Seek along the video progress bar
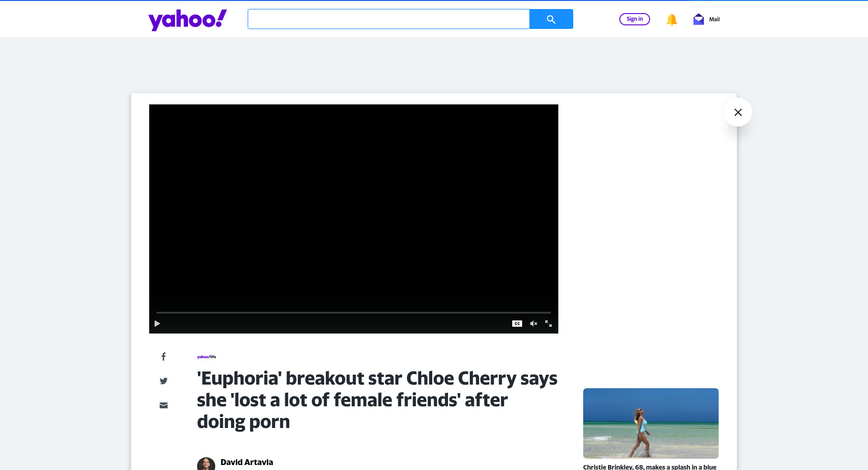This screenshot has width=868, height=470. 354,313
